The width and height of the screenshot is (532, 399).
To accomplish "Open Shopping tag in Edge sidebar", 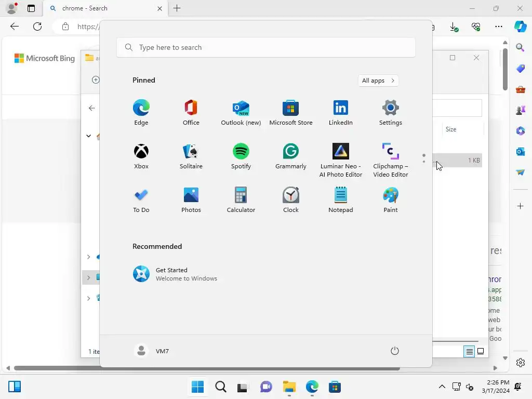I will coord(520,69).
